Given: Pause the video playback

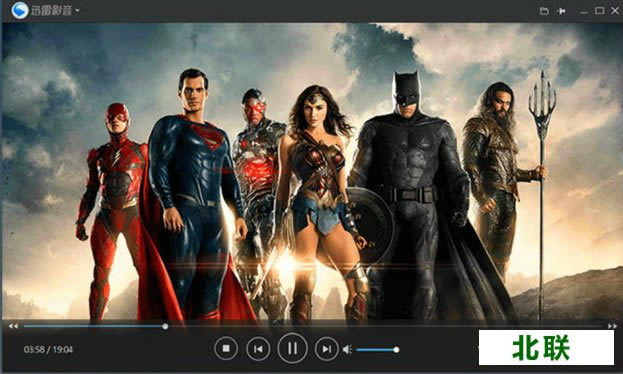Looking at the screenshot, I should coord(292,348).
